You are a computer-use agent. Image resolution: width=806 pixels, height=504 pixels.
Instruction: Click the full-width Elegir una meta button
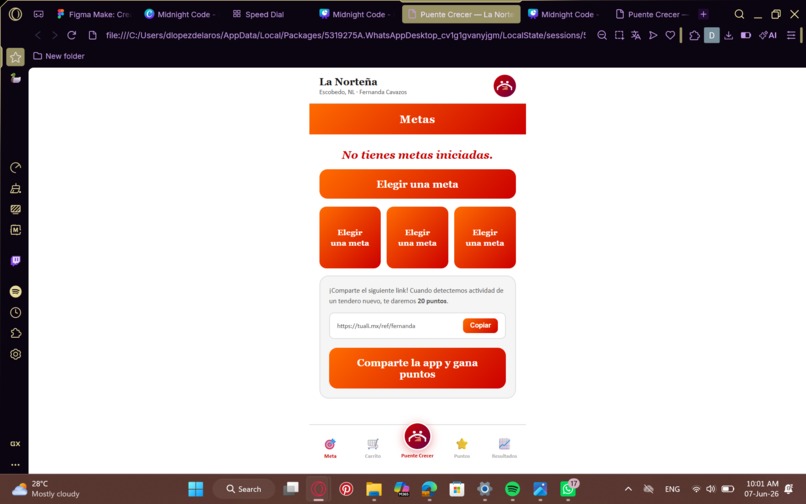click(417, 184)
